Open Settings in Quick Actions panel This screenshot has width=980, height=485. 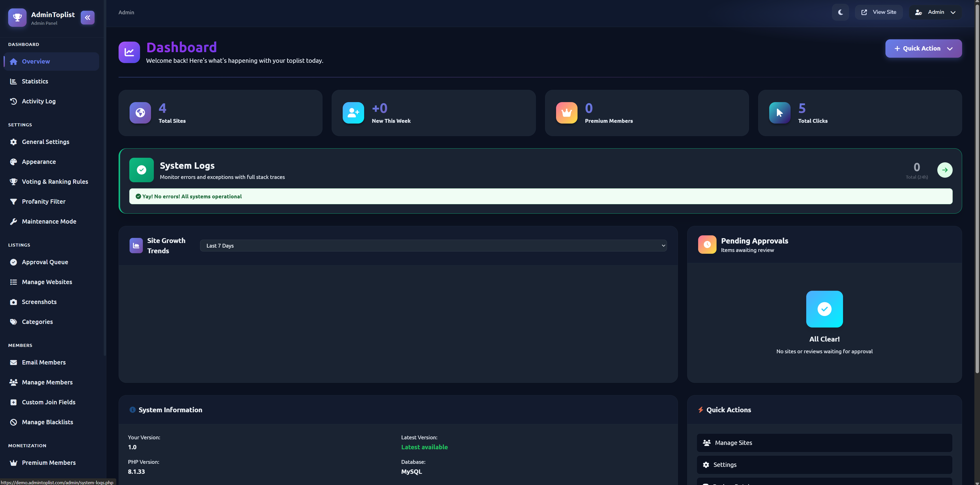pos(824,465)
